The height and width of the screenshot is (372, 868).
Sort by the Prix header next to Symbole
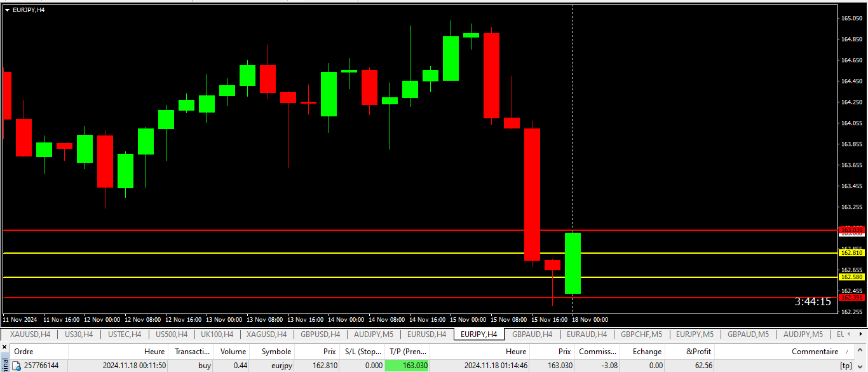click(317, 352)
